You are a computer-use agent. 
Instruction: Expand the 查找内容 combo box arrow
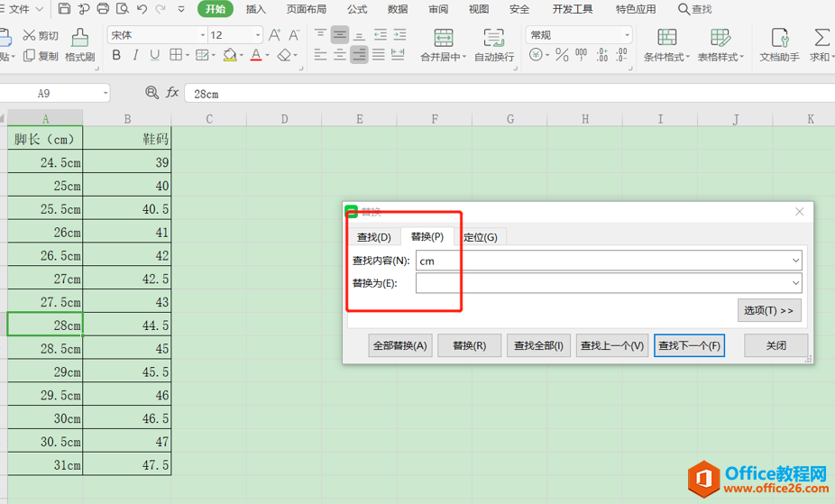click(x=795, y=261)
